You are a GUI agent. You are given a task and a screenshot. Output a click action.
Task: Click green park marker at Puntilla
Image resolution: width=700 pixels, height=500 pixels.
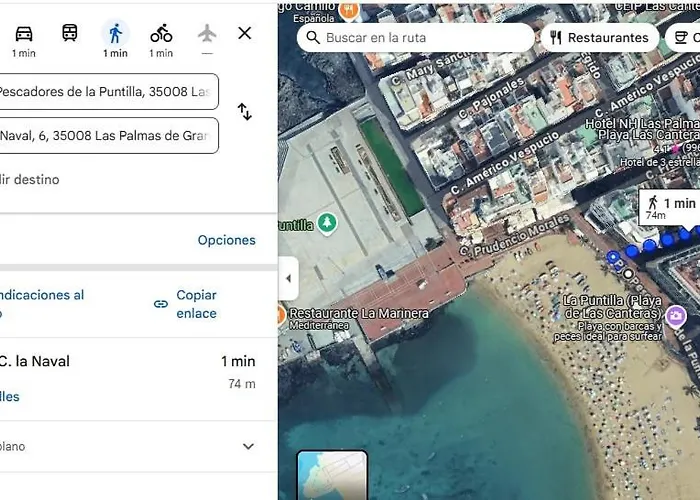click(327, 222)
